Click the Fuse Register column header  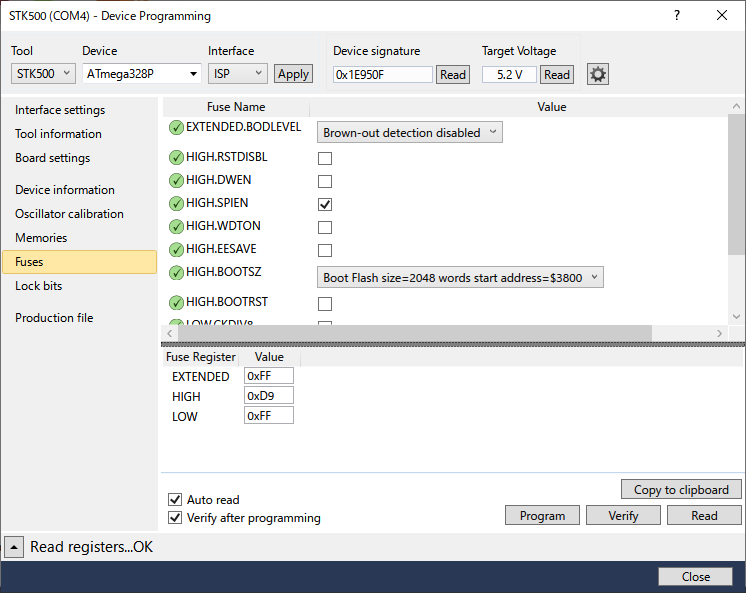pyautogui.click(x=200, y=357)
